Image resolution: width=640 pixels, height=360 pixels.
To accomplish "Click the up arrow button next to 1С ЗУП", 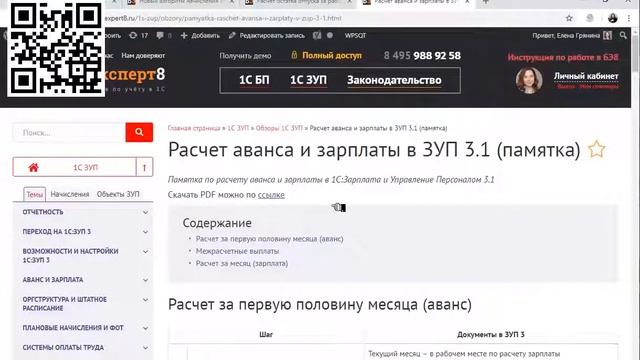I will 144,167.
